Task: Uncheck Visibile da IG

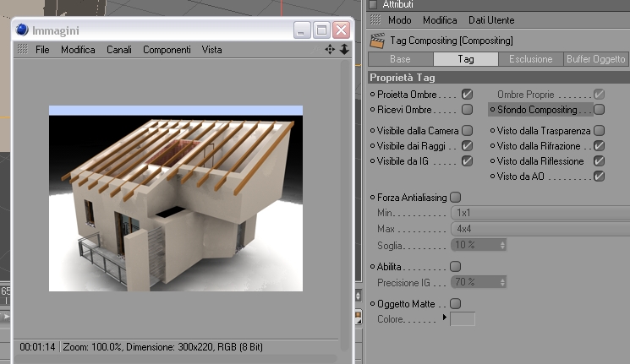Action: click(x=467, y=161)
